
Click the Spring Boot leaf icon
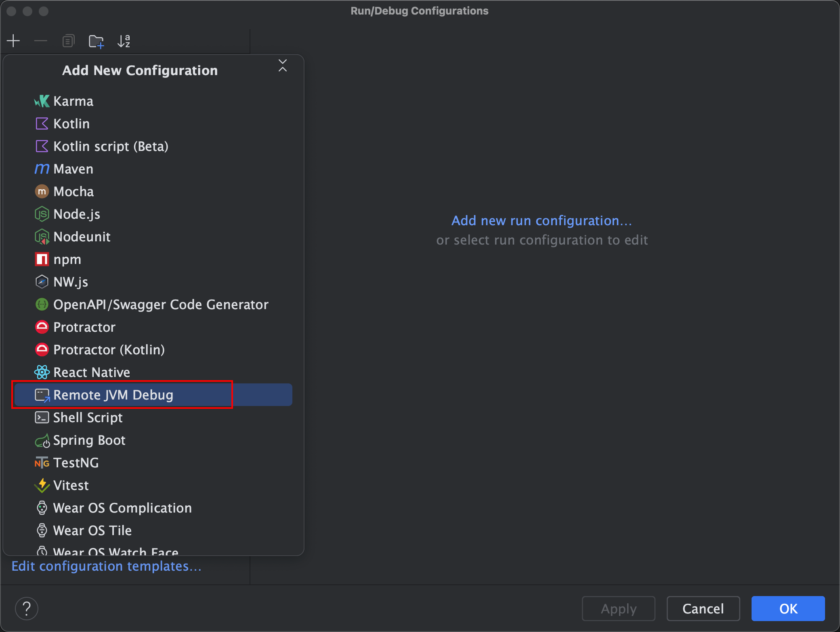click(42, 440)
